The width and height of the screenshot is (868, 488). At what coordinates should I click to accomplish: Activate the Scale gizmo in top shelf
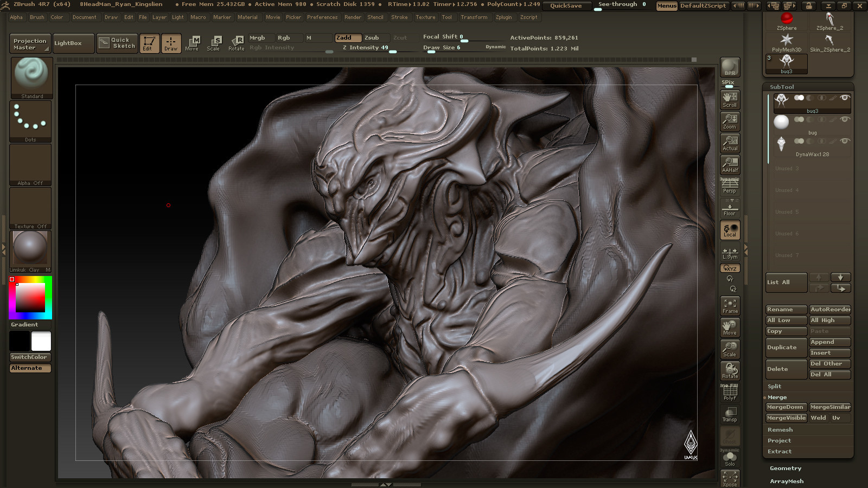pos(214,43)
